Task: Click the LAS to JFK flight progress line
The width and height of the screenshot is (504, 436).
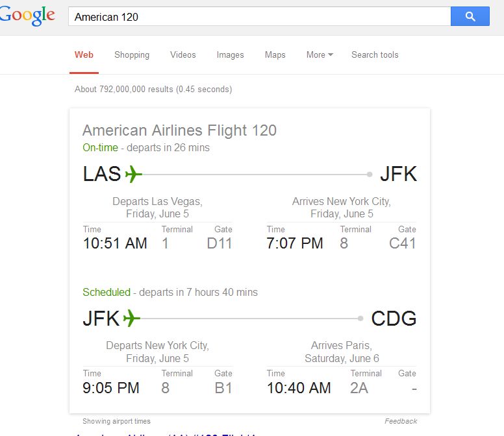Action: tap(255, 175)
